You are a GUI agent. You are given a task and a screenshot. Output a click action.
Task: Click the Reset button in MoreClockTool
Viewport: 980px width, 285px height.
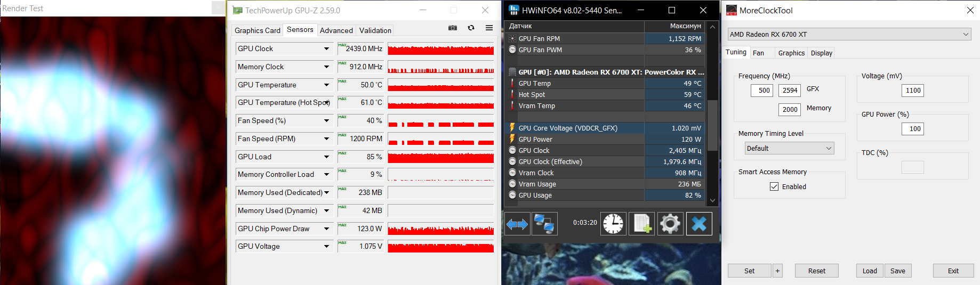pyautogui.click(x=816, y=271)
